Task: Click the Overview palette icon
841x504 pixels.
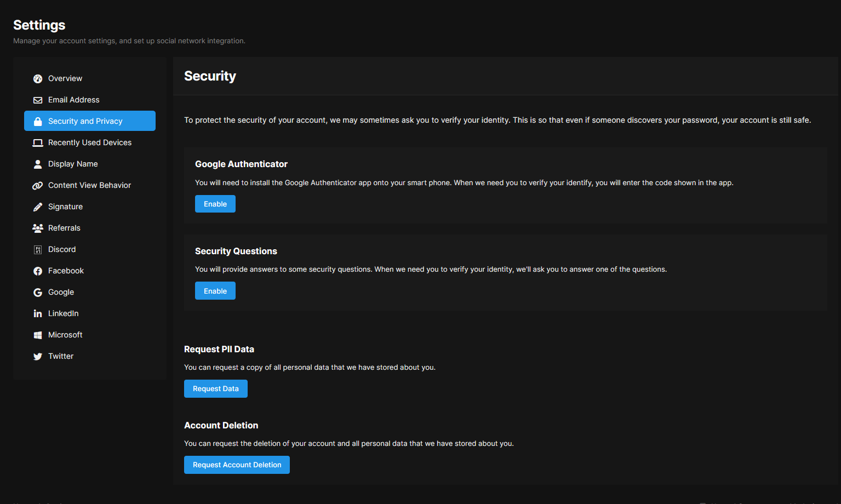Action: [38, 79]
